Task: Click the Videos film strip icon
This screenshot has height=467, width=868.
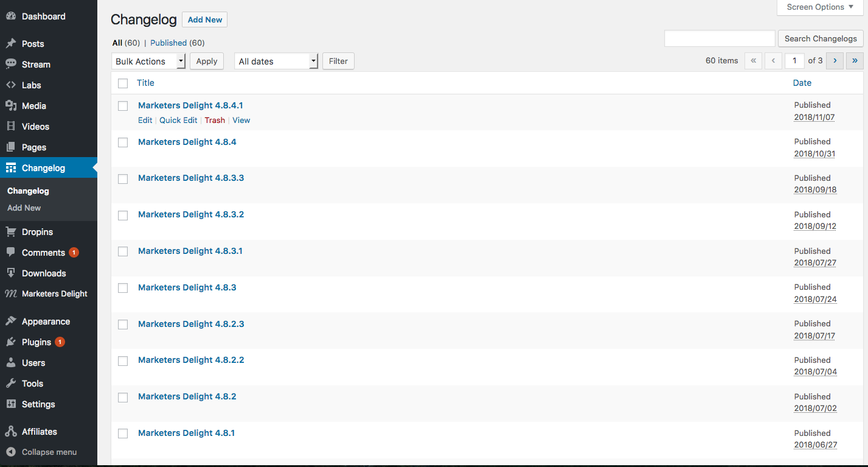Action: pyautogui.click(x=11, y=127)
